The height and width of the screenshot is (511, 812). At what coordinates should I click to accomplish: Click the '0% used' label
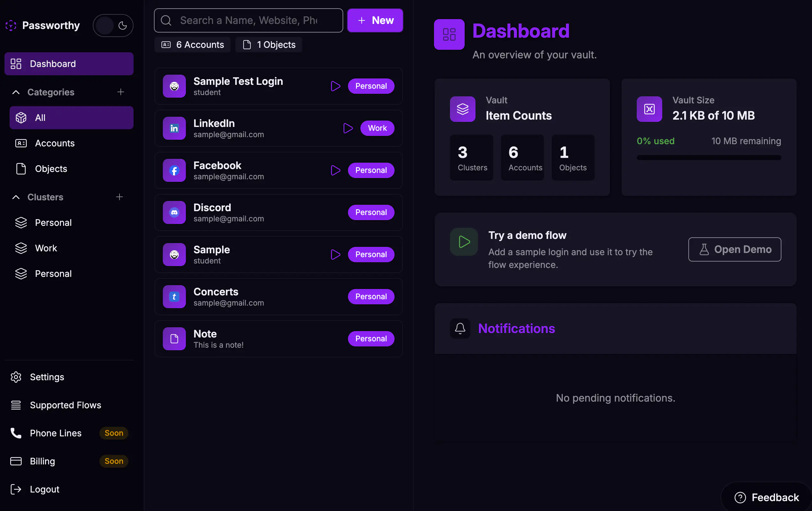tap(656, 141)
